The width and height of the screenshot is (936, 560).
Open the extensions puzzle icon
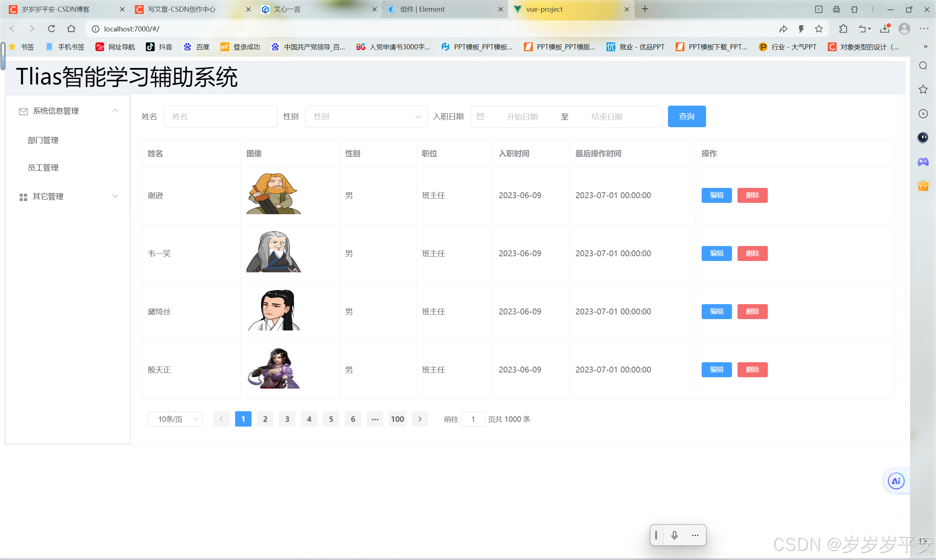tap(843, 29)
